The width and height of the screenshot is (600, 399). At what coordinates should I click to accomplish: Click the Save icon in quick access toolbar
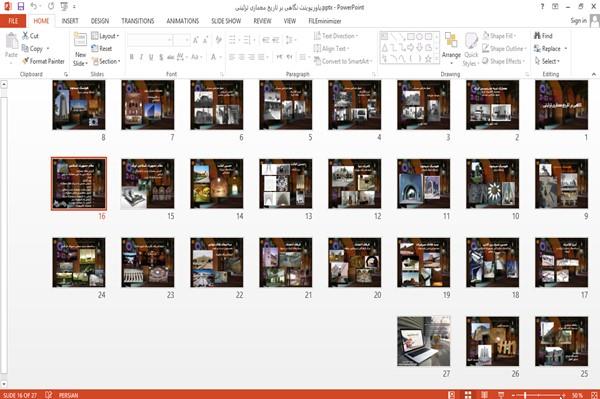point(21,6)
